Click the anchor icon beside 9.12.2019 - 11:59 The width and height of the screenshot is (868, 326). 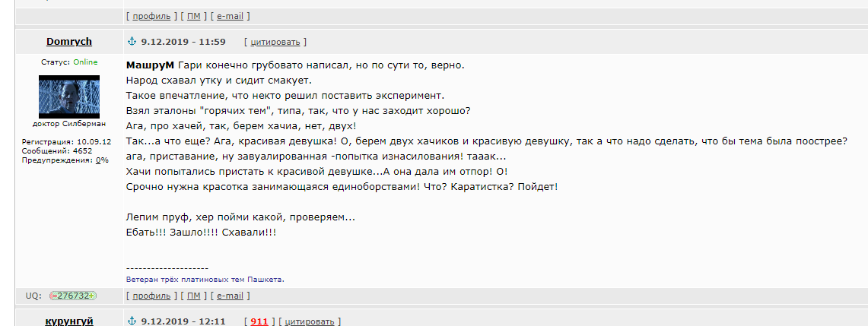[x=132, y=42]
